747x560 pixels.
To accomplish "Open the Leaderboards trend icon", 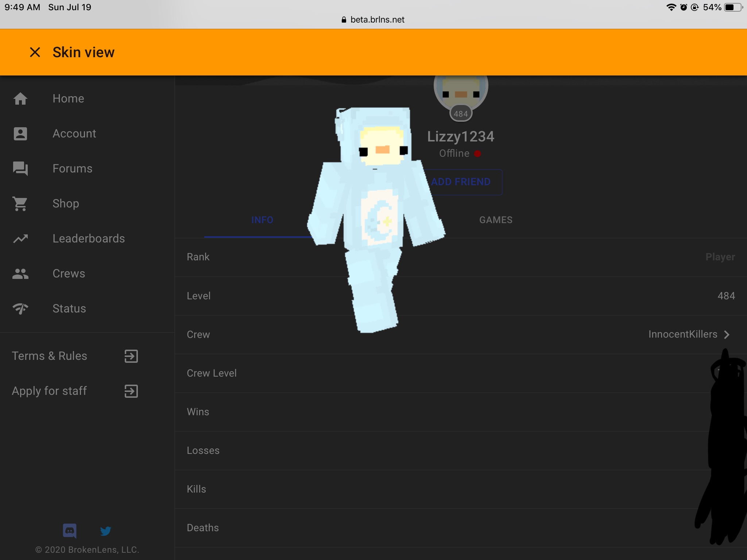I will tap(20, 238).
